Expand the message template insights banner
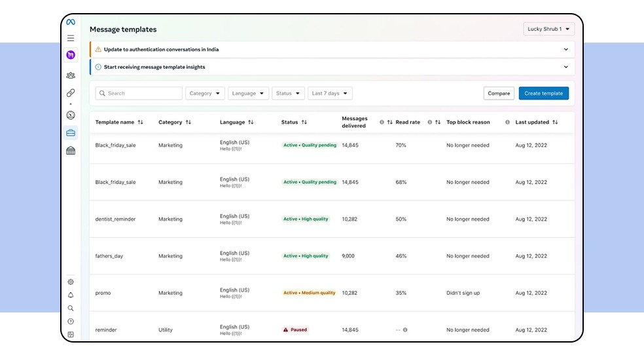644x355 pixels. click(565, 67)
